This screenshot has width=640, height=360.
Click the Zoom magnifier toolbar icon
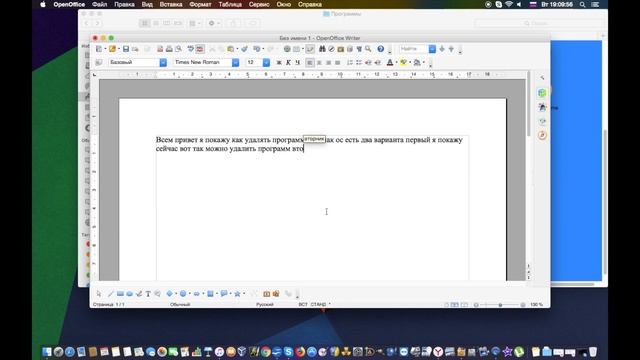pyautogui.click(x=368, y=49)
